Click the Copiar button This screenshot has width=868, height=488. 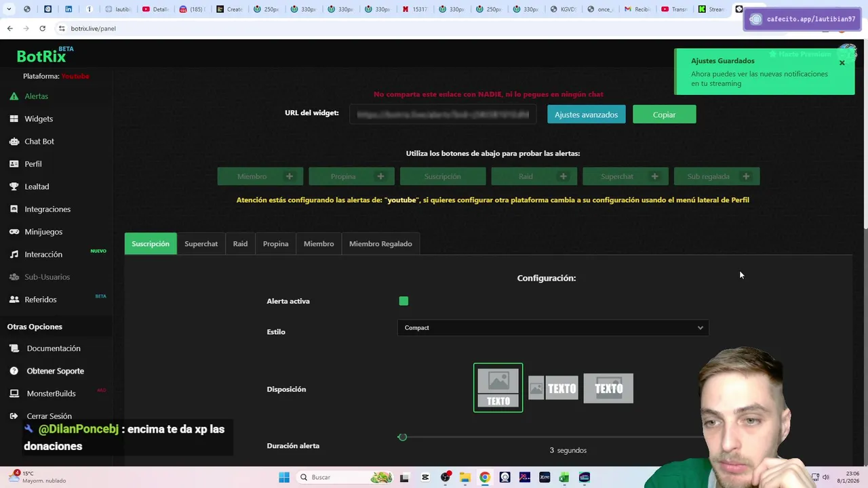664,115
